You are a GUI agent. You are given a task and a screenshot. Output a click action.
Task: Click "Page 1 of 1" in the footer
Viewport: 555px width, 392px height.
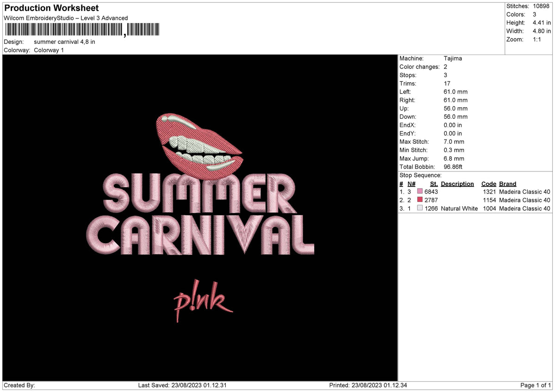tap(536, 385)
